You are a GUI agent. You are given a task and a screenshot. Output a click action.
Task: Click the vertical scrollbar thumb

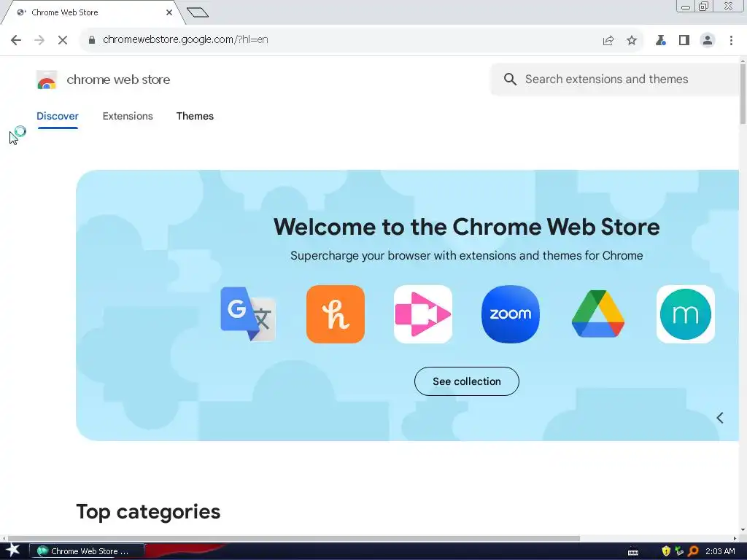pyautogui.click(x=743, y=93)
